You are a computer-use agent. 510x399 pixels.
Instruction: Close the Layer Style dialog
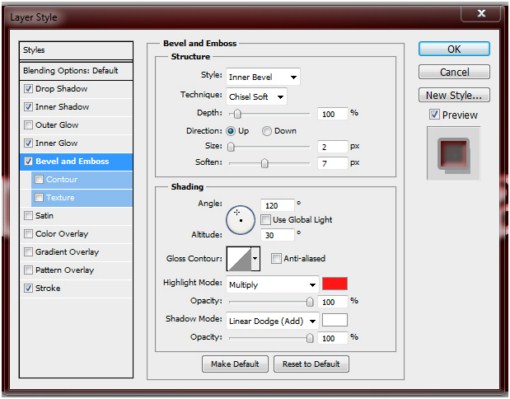point(481,13)
